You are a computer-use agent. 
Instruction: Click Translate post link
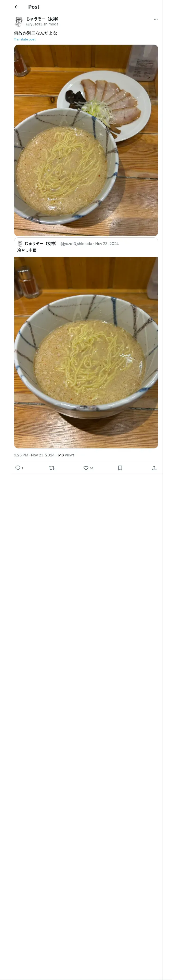click(x=25, y=40)
